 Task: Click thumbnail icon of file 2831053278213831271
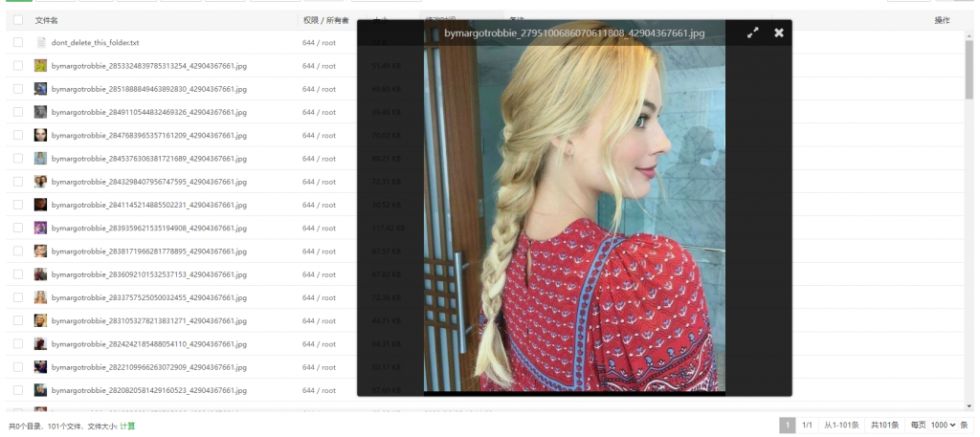pyautogui.click(x=40, y=320)
